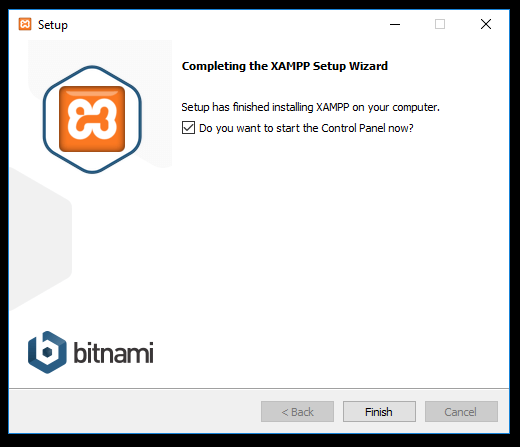Click the XAMPP icon in the title bar
The image size is (520, 447).
[25, 24]
